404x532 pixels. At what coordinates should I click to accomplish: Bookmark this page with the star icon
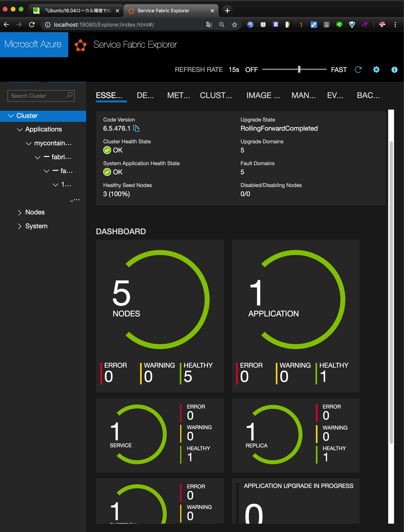[235, 25]
